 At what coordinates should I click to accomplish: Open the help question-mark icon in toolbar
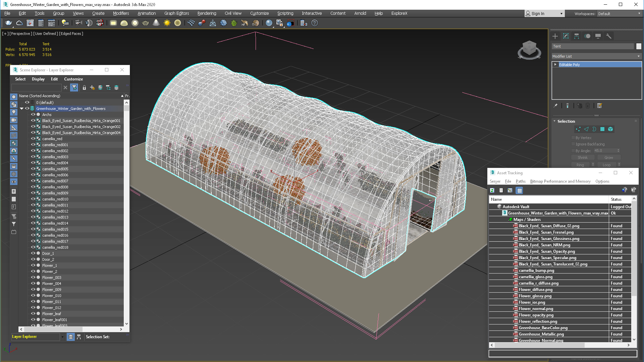(314, 23)
